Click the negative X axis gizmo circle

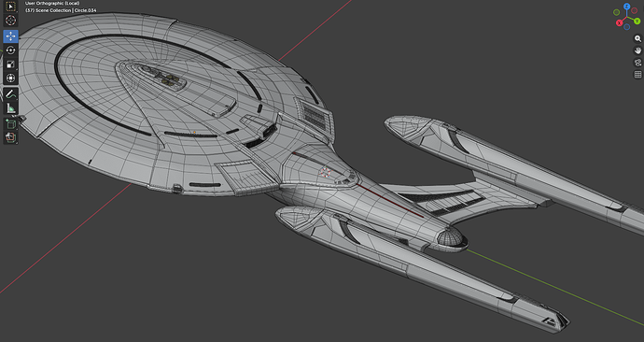(635, 10)
